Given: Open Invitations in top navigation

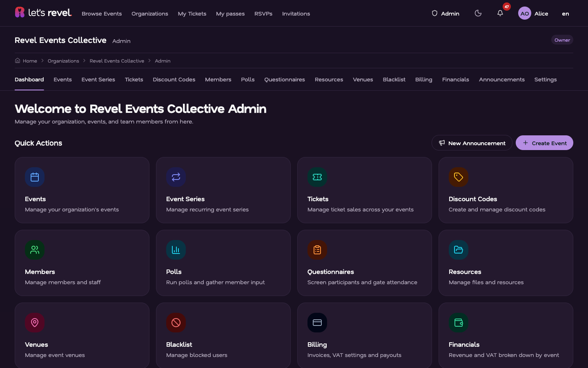Looking at the screenshot, I should [296, 13].
